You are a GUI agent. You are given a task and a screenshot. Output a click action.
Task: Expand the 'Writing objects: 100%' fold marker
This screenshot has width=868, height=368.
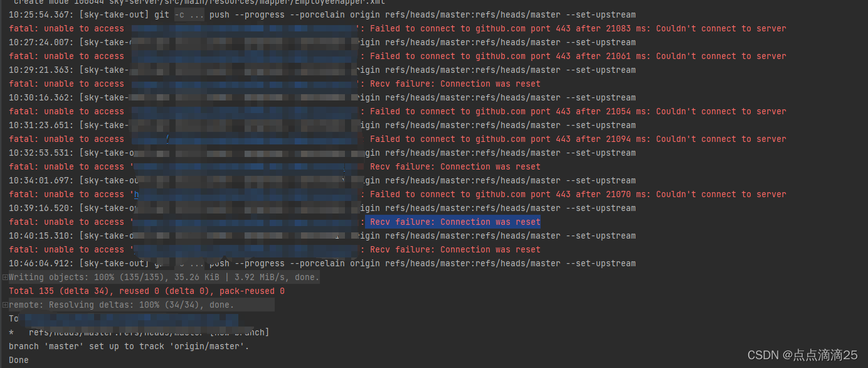tap(4, 277)
